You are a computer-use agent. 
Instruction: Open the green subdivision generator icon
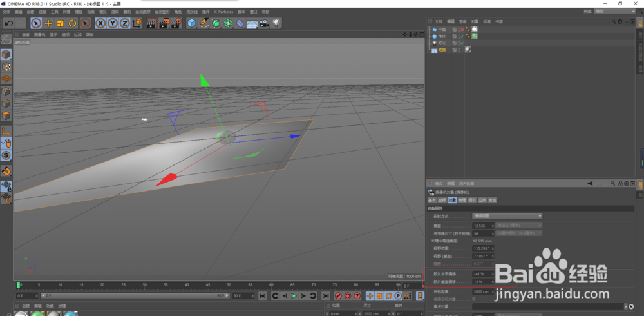click(216, 23)
